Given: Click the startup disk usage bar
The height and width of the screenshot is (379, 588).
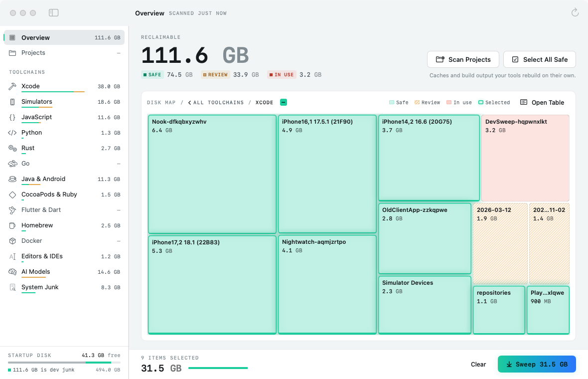Looking at the screenshot, I should click(64, 363).
